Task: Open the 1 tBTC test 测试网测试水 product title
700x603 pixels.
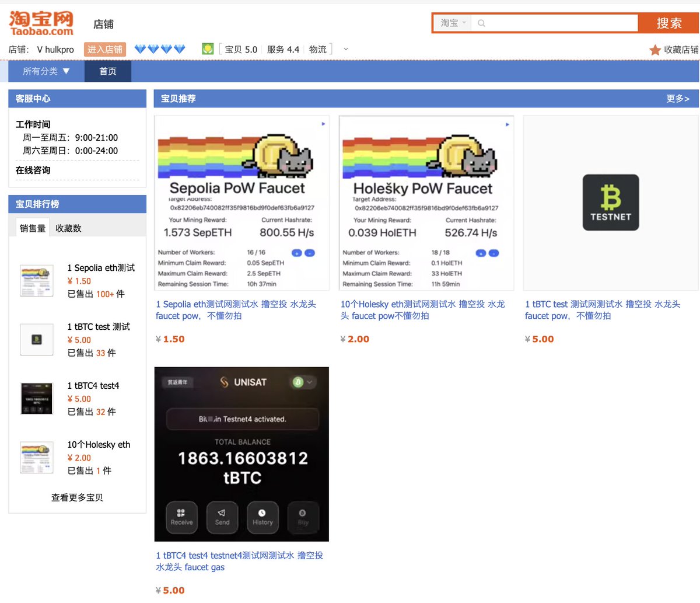Action: tap(603, 310)
